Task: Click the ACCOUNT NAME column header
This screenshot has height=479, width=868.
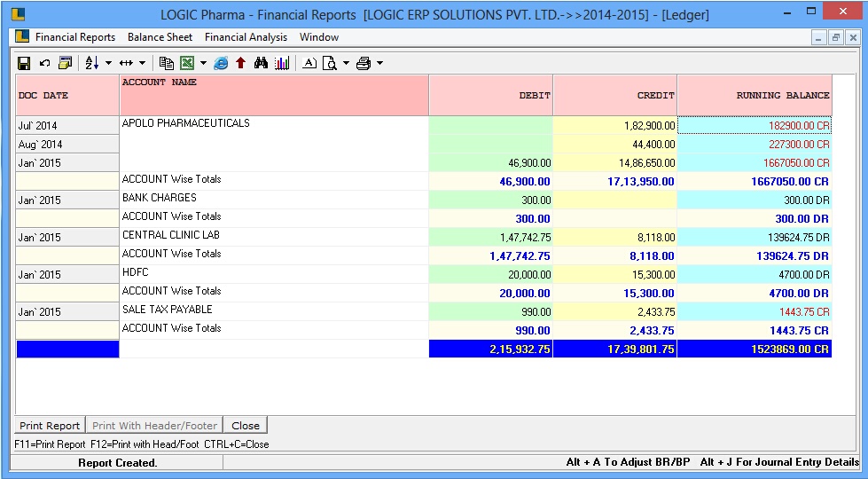Action: click(x=274, y=95)
